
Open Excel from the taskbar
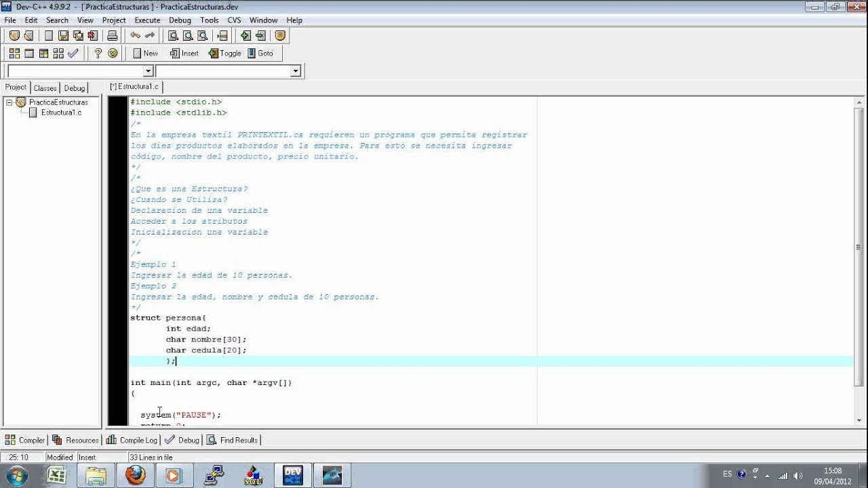[x=57, y=475]
